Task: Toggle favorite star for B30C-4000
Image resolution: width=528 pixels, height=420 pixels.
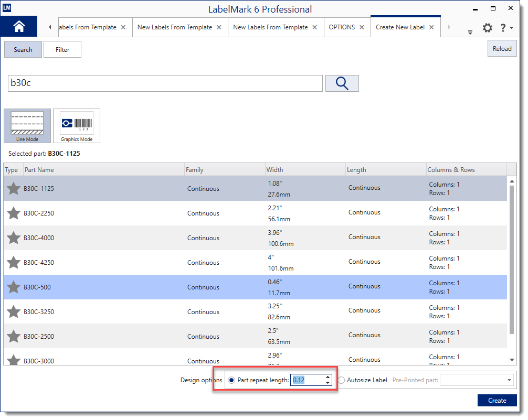Action: 14,238
